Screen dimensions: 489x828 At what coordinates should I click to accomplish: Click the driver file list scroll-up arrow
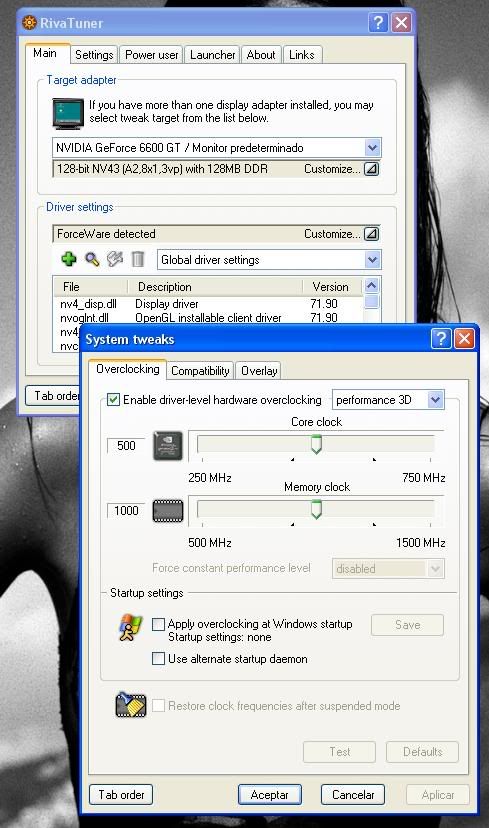372,286
